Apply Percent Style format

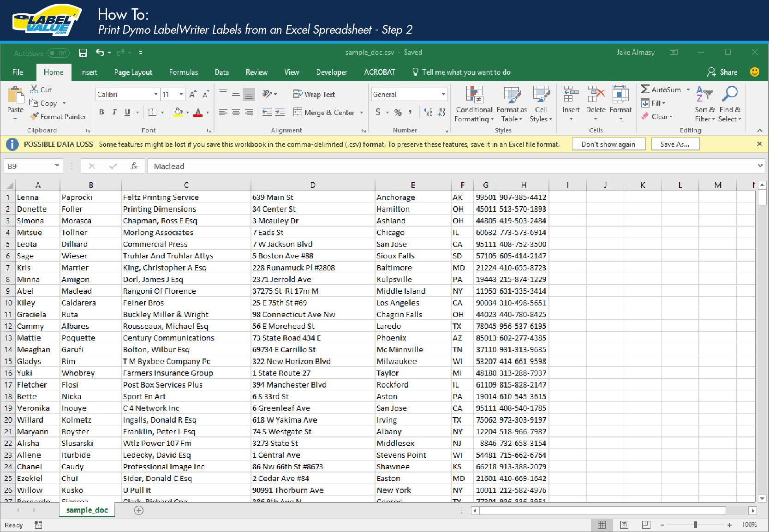(398, 112)
